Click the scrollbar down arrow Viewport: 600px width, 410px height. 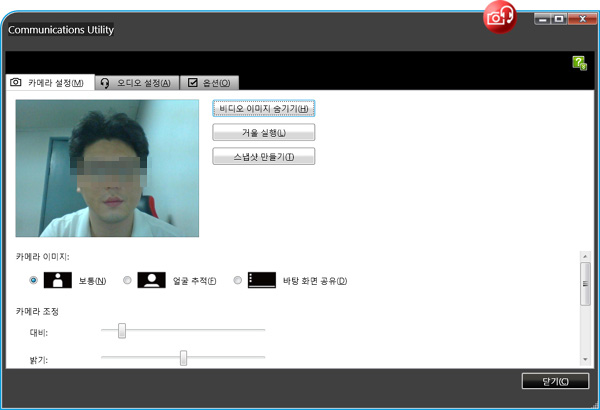[585, 359]
